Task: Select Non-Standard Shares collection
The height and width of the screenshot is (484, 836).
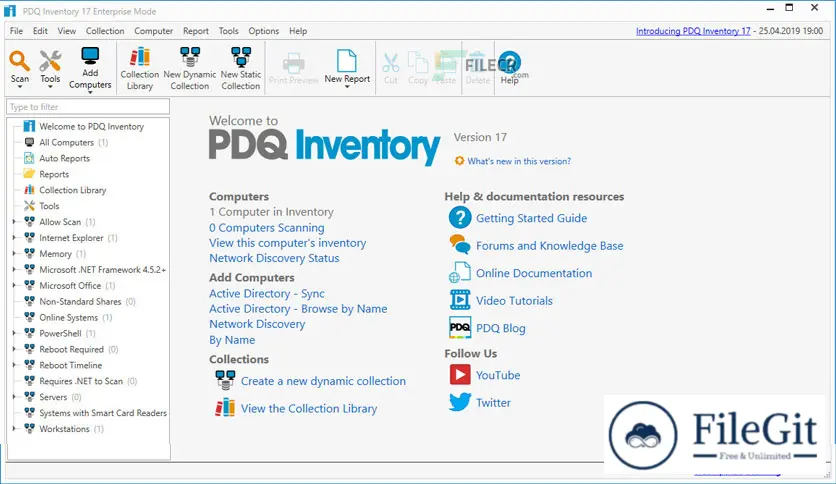Action: coord(80,302)
